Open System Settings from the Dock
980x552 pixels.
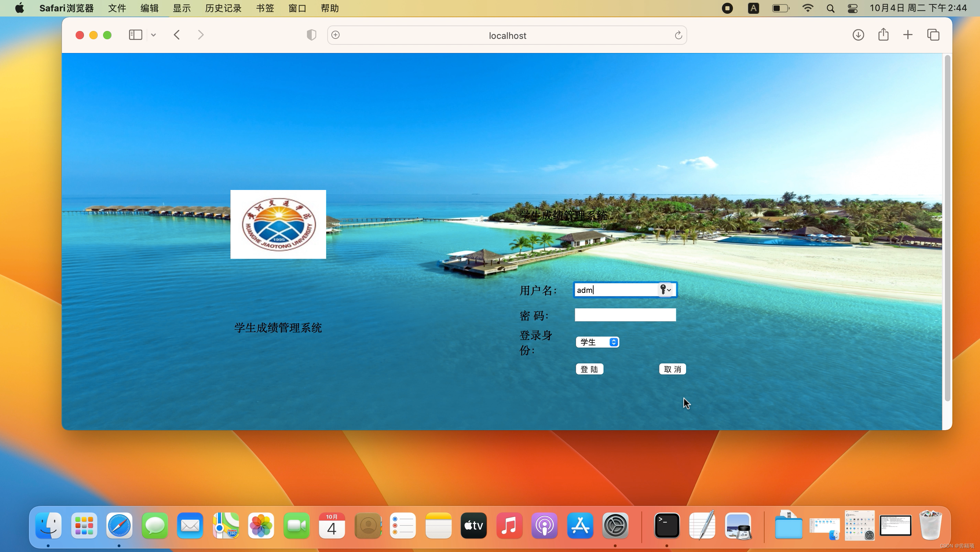point(615,526)
